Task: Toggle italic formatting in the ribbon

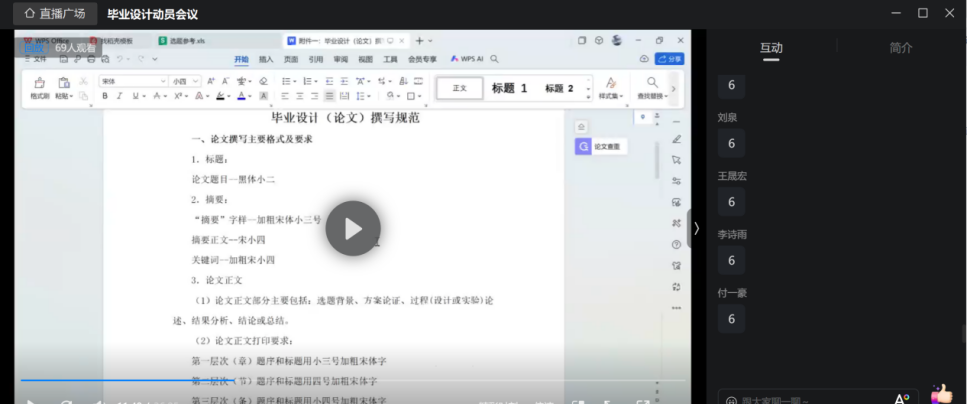Action: coord(121,96)
